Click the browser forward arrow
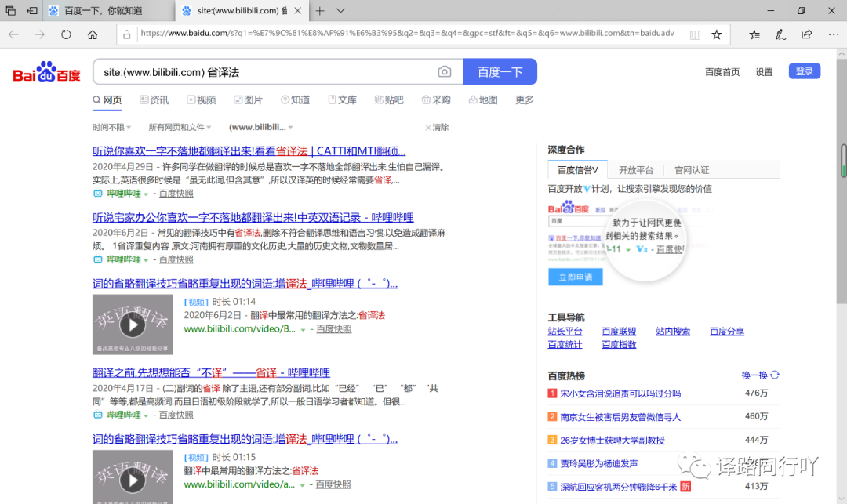 point(39,34)
